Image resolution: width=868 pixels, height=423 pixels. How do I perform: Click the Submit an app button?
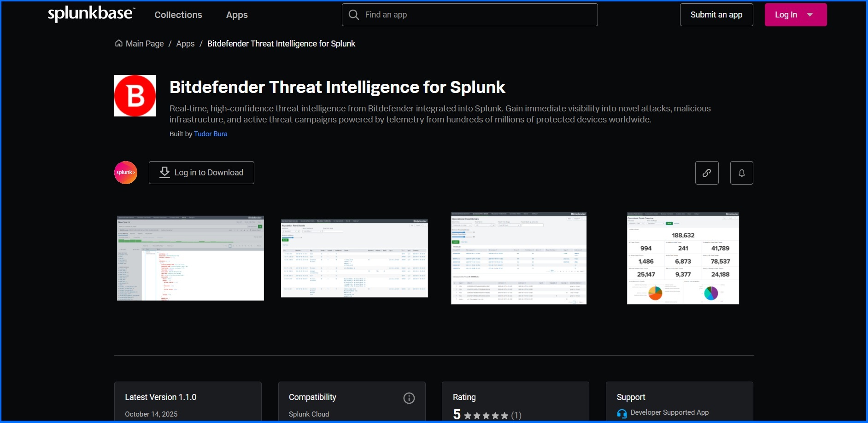[716, 14]
